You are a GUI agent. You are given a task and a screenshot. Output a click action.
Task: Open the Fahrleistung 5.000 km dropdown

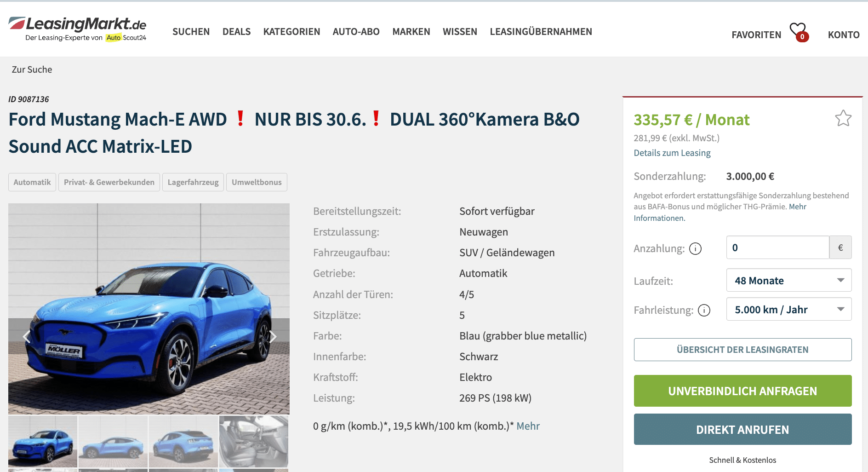tap(789, 309)
